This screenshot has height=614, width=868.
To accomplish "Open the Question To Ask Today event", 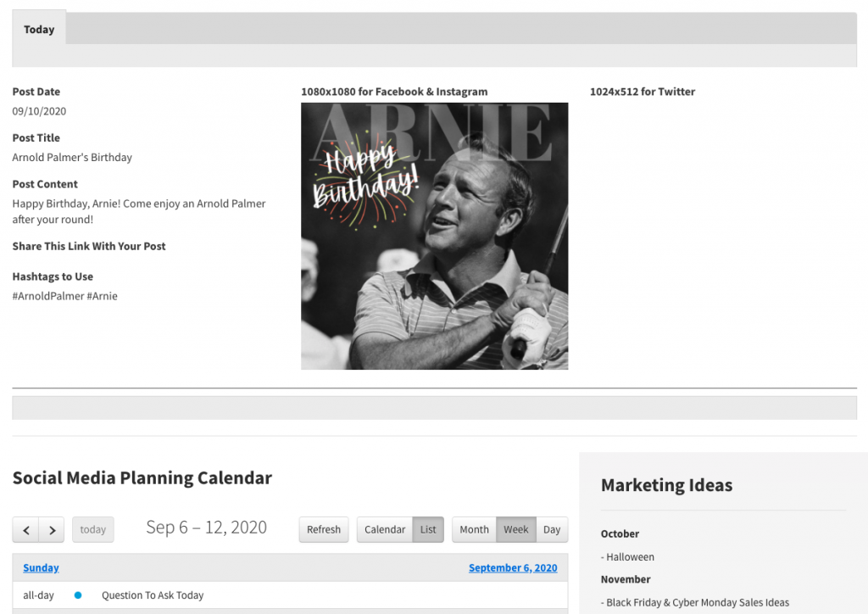I will pyautogui.click(x=153, y=595).
